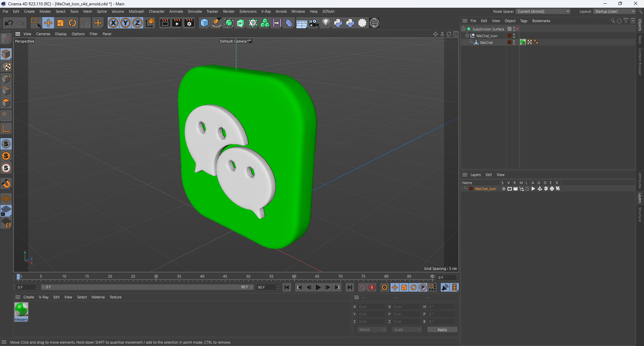644x346 pixels.
Task: Open the Arnold menu
Action: click(281, 11)
